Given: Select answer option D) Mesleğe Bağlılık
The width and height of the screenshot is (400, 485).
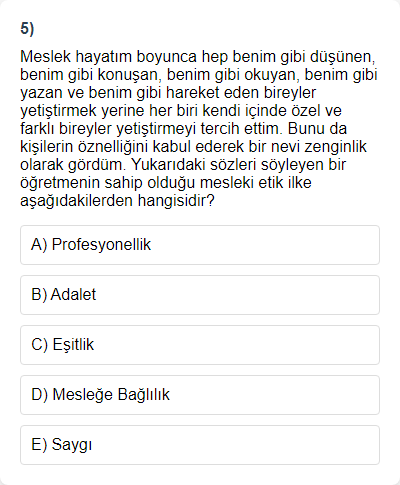Looking at the screenshot, I should 200,395.
